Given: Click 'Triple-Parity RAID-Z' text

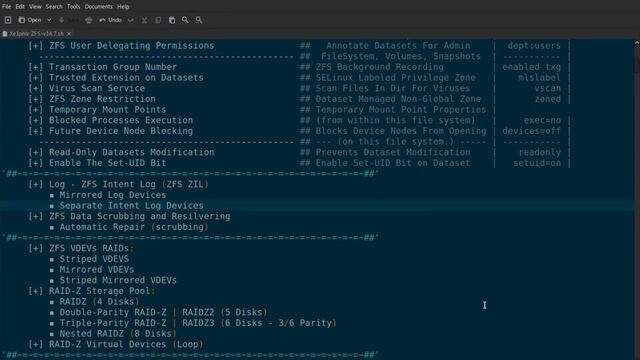Looking at the screenshot, I should [x=113, y=322].
